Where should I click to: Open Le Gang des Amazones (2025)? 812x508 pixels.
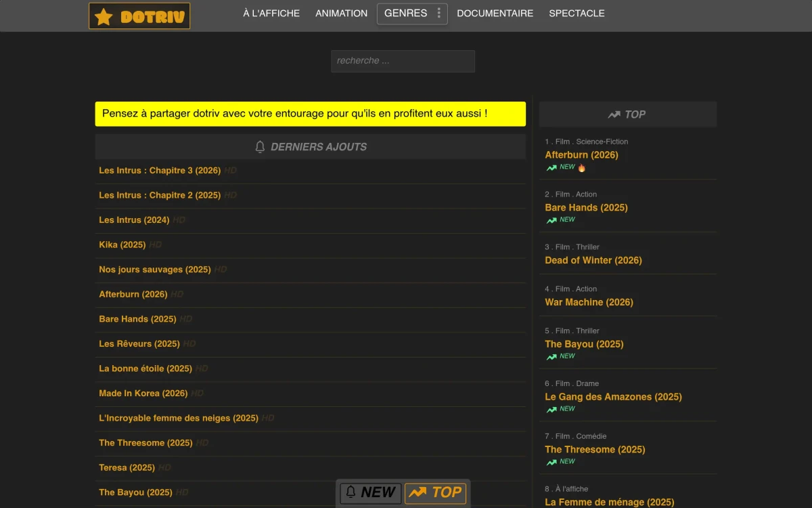[613, 397]
